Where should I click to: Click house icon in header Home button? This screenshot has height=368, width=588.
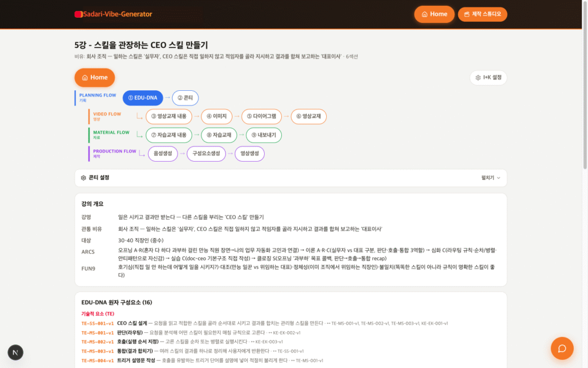pos(424,14)
